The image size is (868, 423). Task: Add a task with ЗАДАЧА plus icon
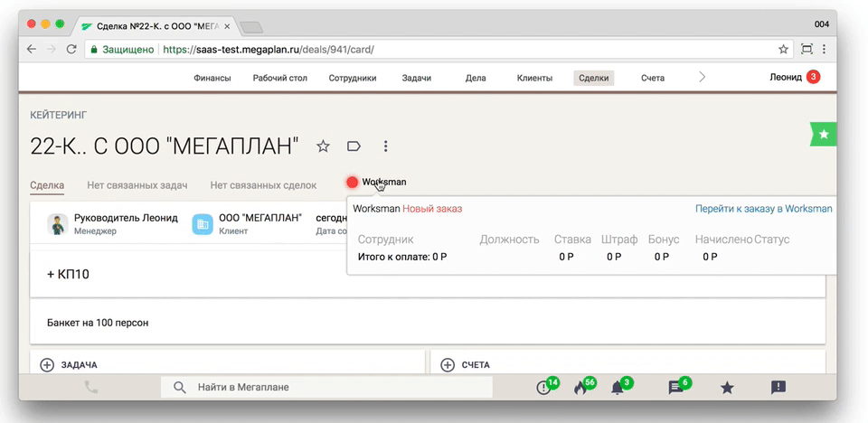(47, 365)
